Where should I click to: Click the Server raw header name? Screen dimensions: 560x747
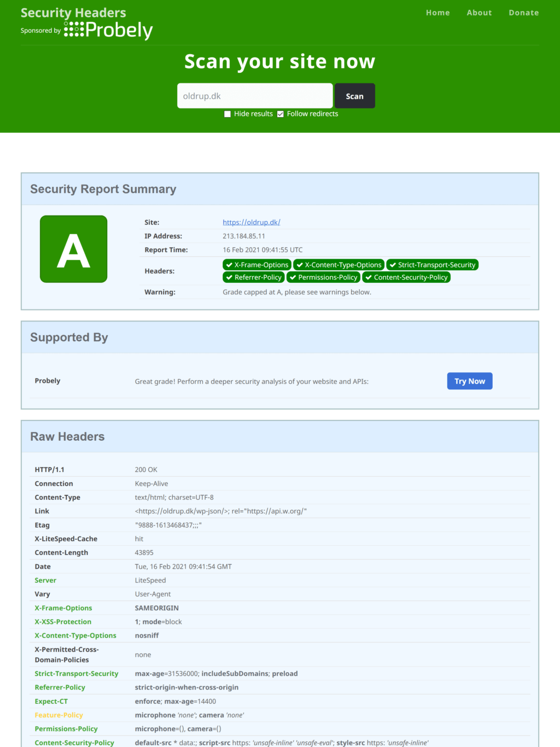click(x=45, y=580)
